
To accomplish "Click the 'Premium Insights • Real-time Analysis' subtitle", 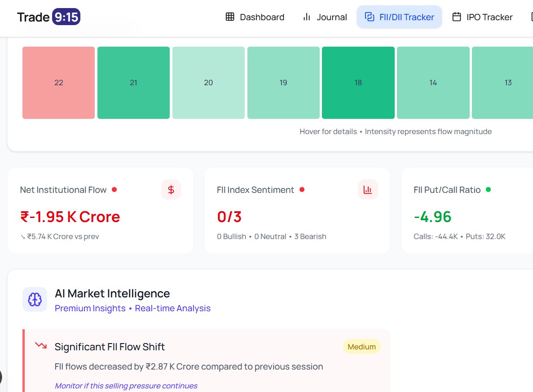I will 132,308.
